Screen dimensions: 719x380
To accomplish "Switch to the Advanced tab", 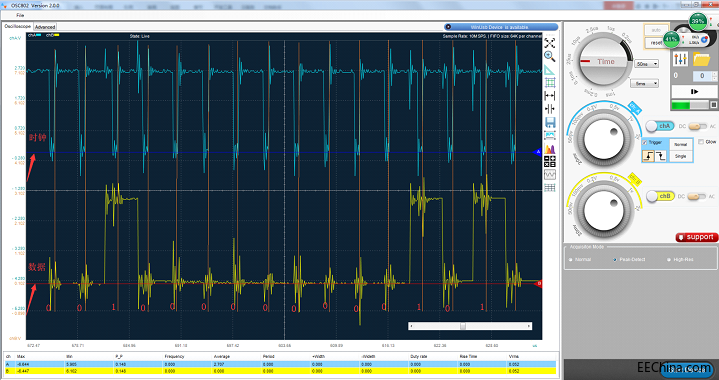I will coord(45,27).
